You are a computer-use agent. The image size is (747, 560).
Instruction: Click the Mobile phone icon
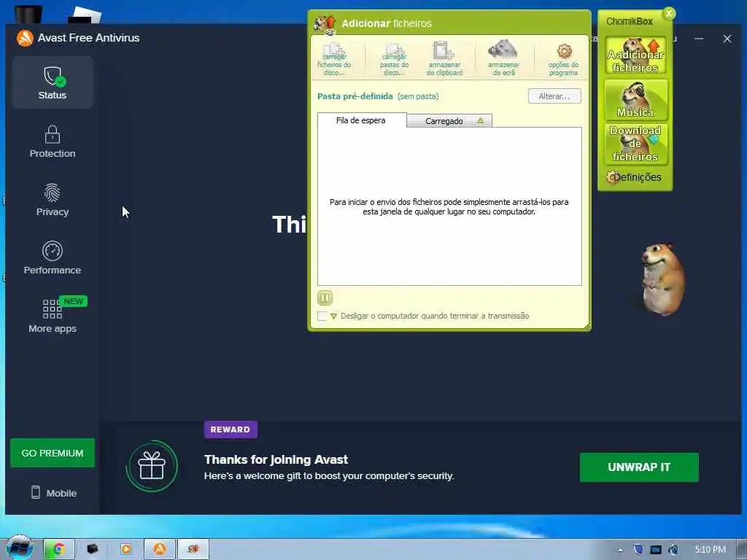pyautogui.click(x=36, y=492)
